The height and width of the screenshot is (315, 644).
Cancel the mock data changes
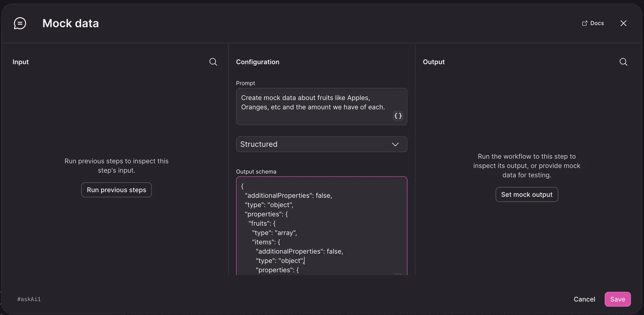coord(584,299)
